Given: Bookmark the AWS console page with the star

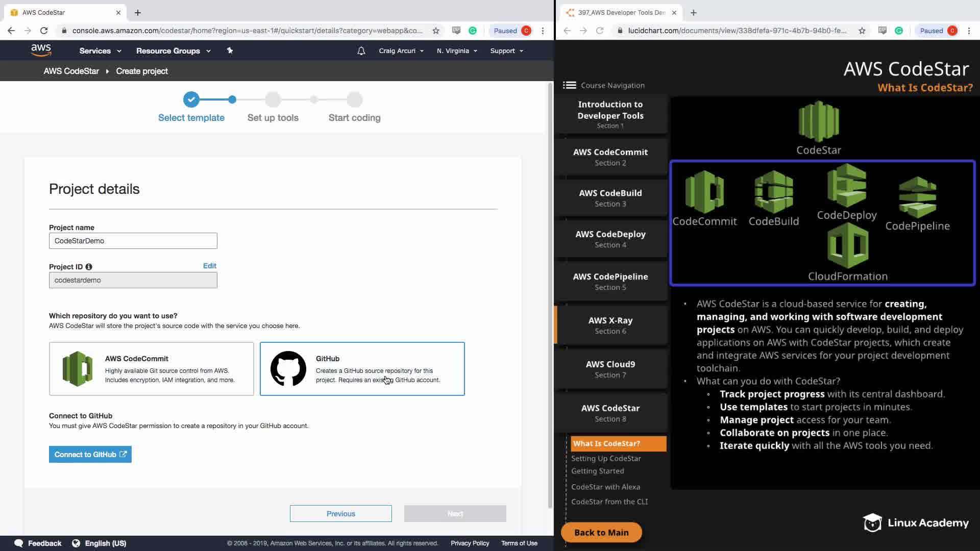Looking at the screenshot, I should (x=436, y=31).
